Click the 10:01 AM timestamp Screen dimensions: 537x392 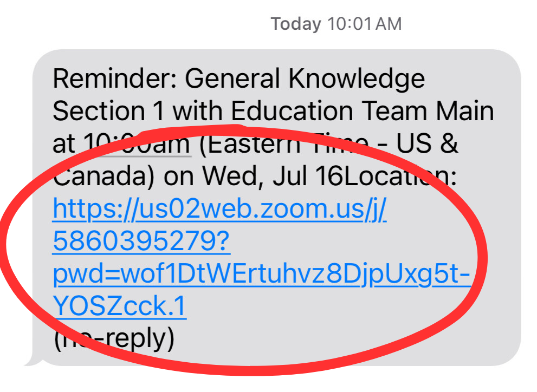tap(364, 24)
